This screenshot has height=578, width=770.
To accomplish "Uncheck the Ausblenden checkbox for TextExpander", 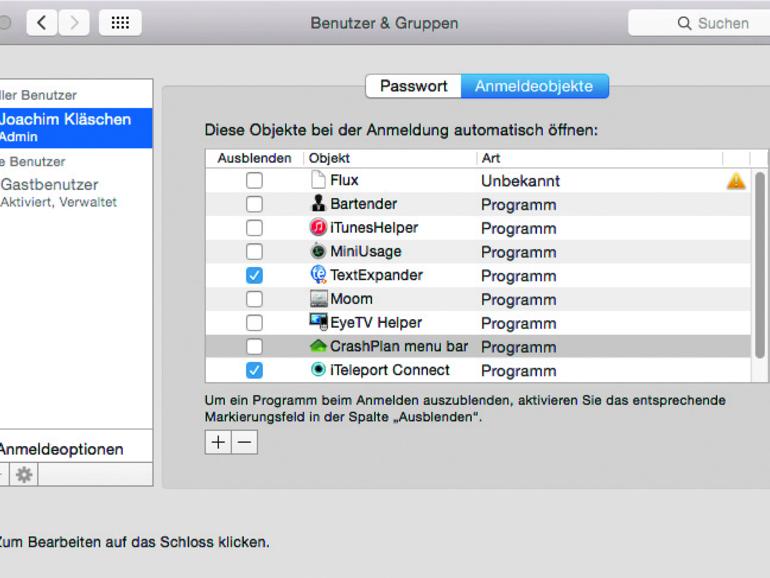I will point(254,275).
